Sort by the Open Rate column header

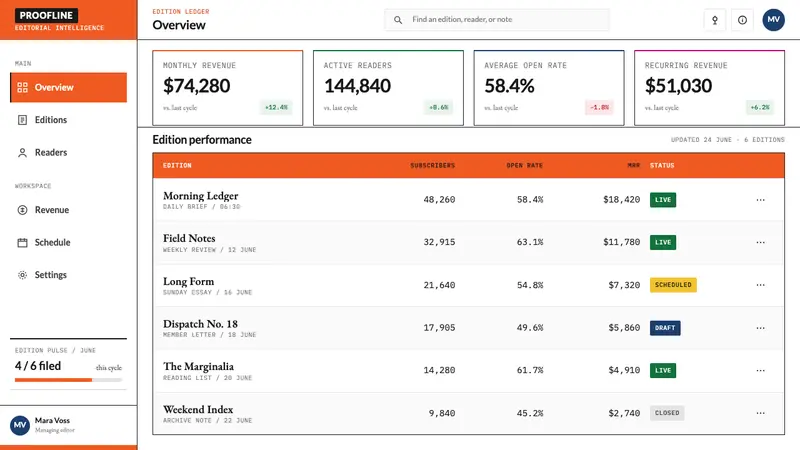(524, 166)
